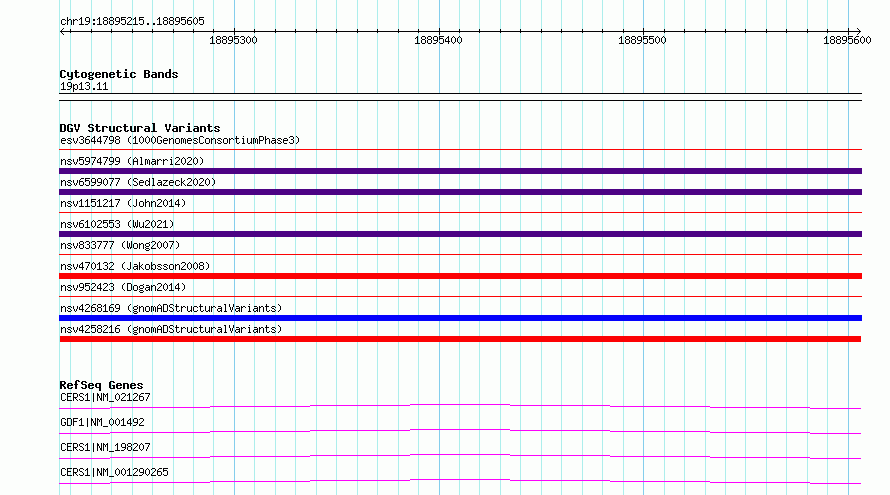Select the CERS1|NM_001290265 gene label
Screen dimensions: 890x495
point(114,472)
